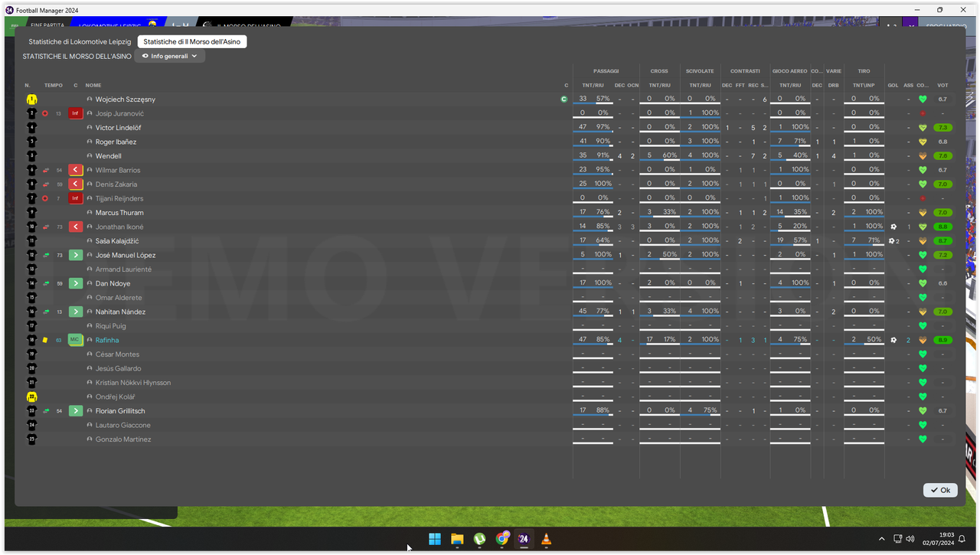Click Wilmar Barrios's red substituted-off arrow icon
Viewport: 980px width, 555px height.
(76, 170)
